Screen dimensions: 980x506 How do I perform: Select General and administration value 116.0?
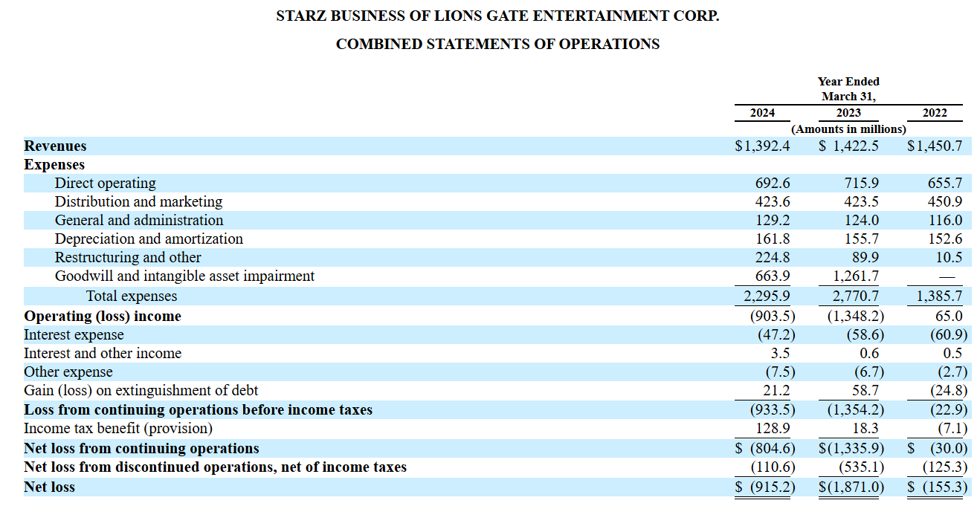point(945,221)
